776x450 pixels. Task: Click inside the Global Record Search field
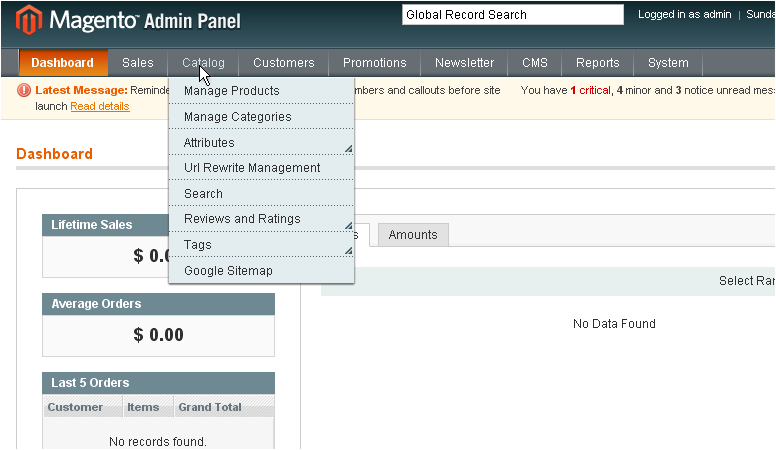tap(513, 15)
